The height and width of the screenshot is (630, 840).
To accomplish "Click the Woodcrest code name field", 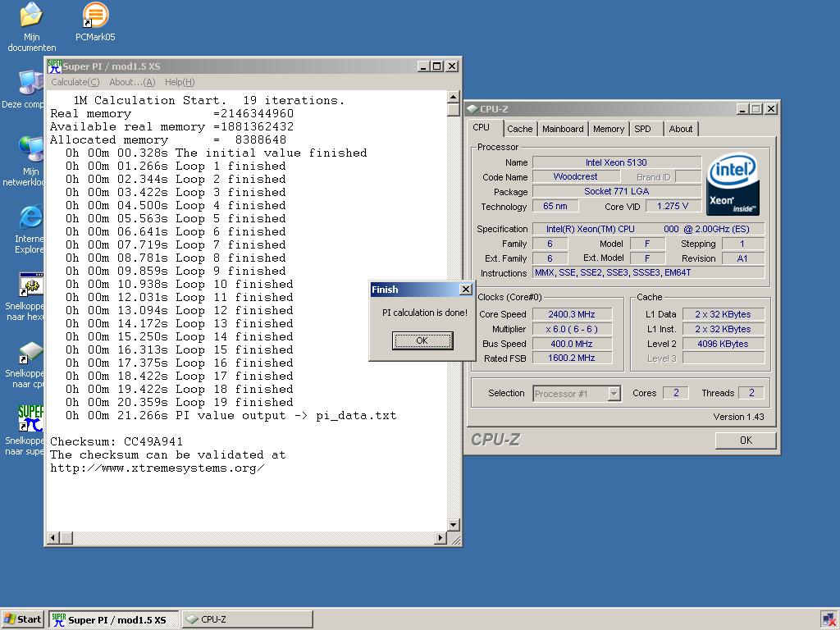I will click(576, 177).
